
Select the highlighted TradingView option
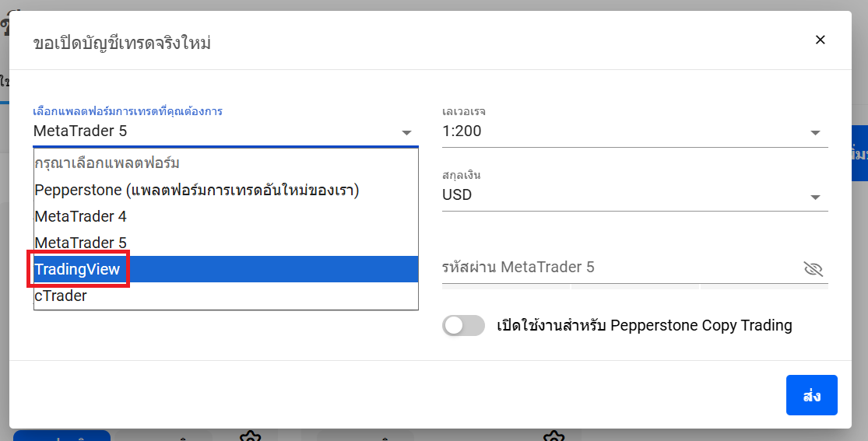click(78, 269)
